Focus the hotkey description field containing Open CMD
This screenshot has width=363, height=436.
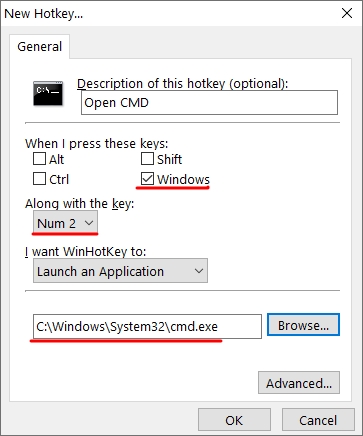209,103
